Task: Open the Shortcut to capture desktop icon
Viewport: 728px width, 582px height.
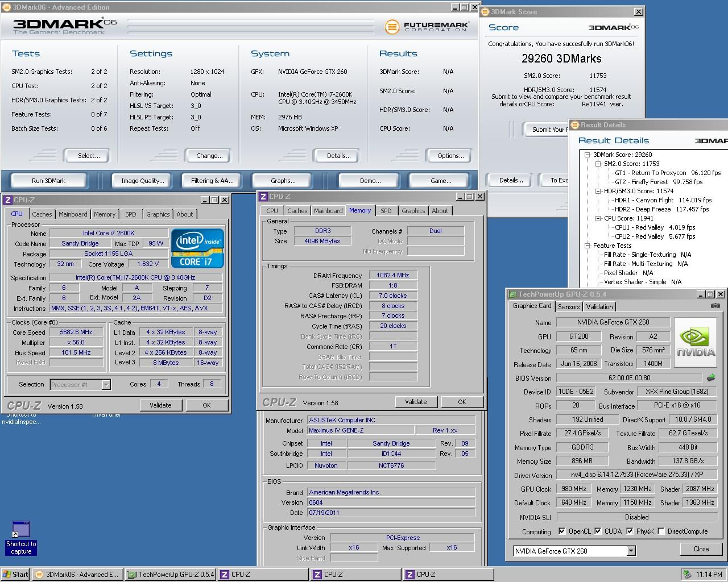Action: pos(21,538)
